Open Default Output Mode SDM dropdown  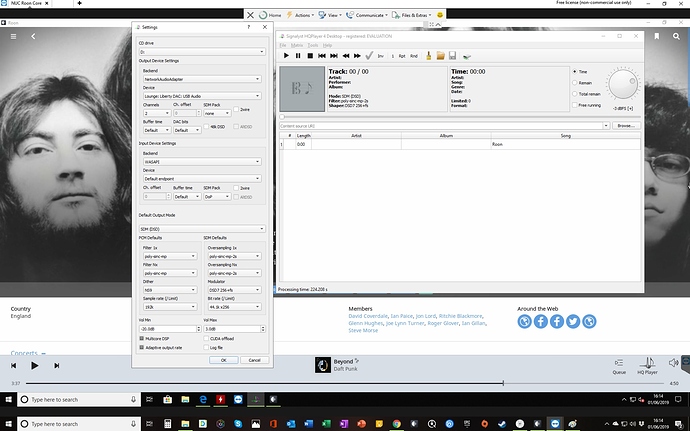[x=202, y=229]
